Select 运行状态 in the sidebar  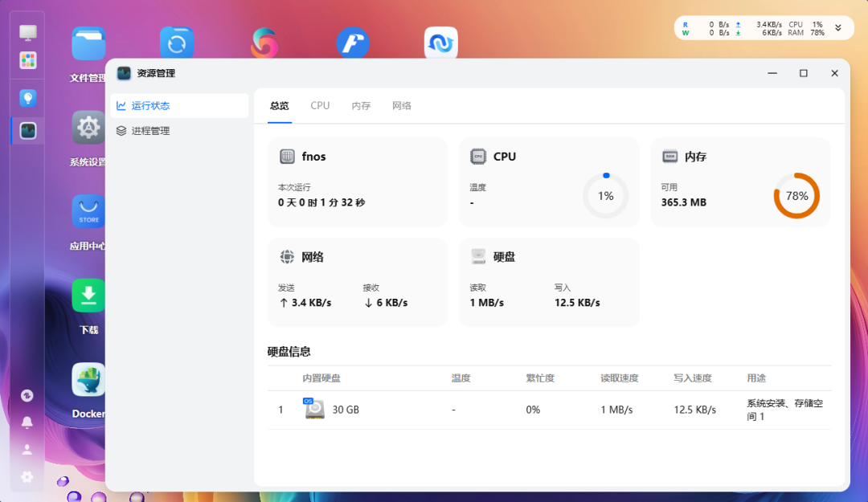coord(150,105)
